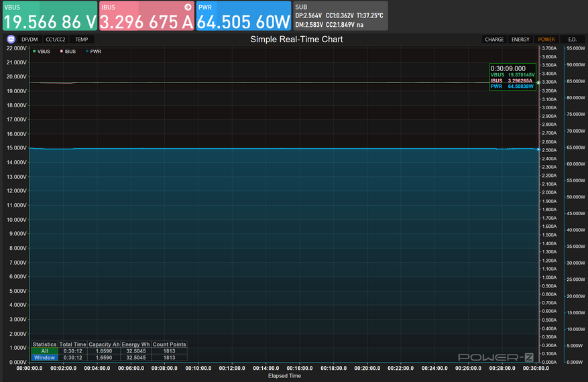
Task: Switch to the CC1/CC2 tab
Action: 56,40
